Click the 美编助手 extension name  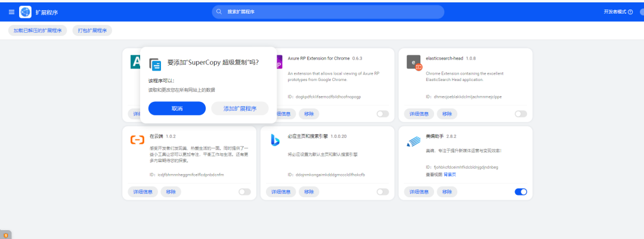(x=435, y=136)
